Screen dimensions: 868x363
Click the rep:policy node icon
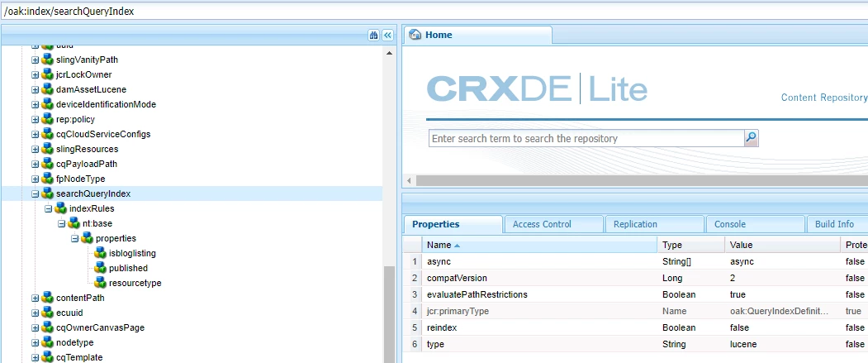[47, 120]
